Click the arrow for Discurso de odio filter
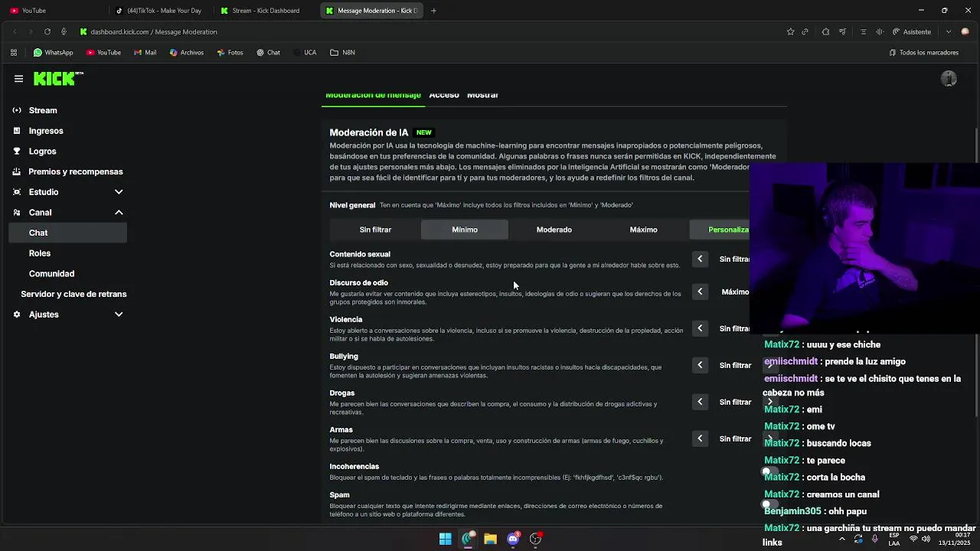Screen dimensions: 980x551 [x=700, y=292]
